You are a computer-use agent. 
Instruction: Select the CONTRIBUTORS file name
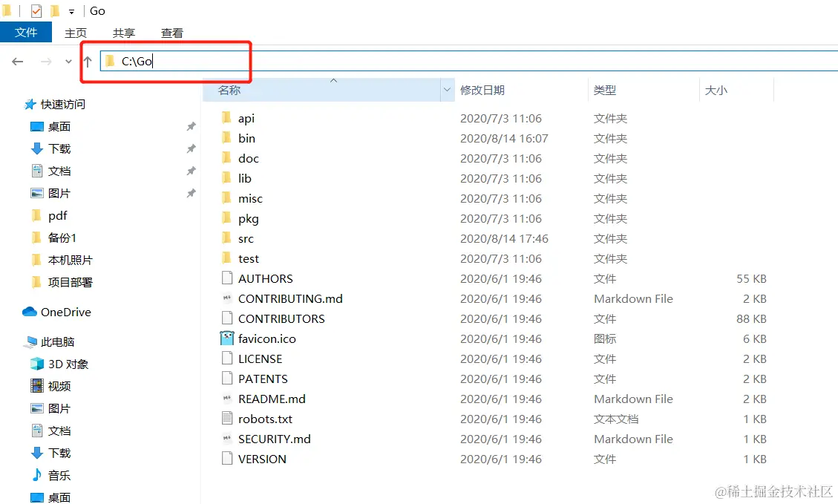pos(281,318)
